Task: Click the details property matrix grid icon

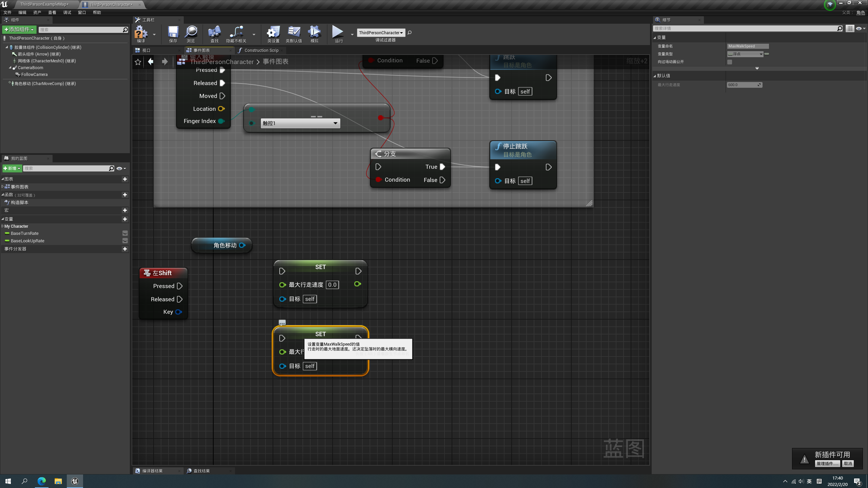Action: 850,28
